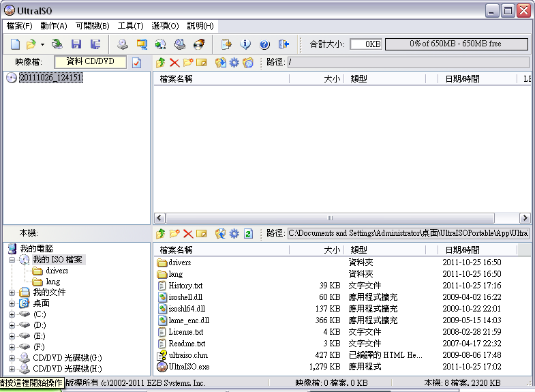535x392 pixels.
Task: Click the Make CD/DVD Image icon
Action: tap(123, 44)
